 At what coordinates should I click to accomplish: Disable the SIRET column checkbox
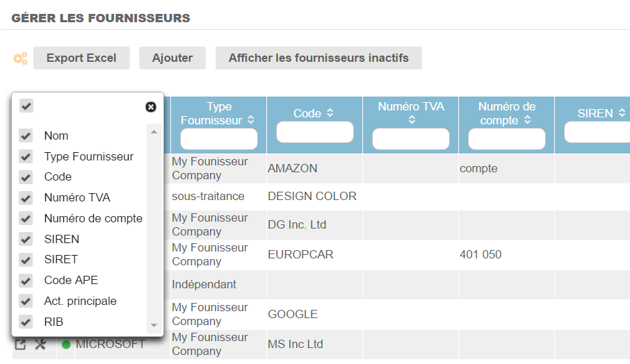pyautogui.click(x=26, y=260)
